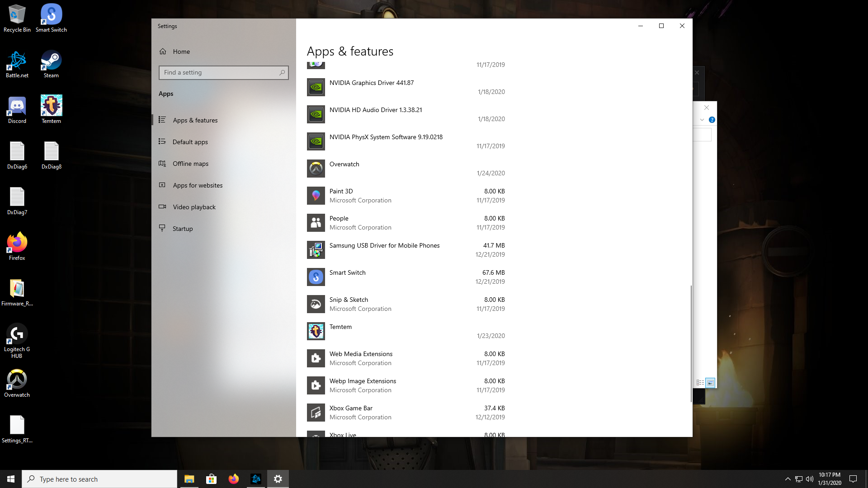Show hidden system tray icons
The height and width of the screenshot is (488, 868).
[x=788, y=479]
